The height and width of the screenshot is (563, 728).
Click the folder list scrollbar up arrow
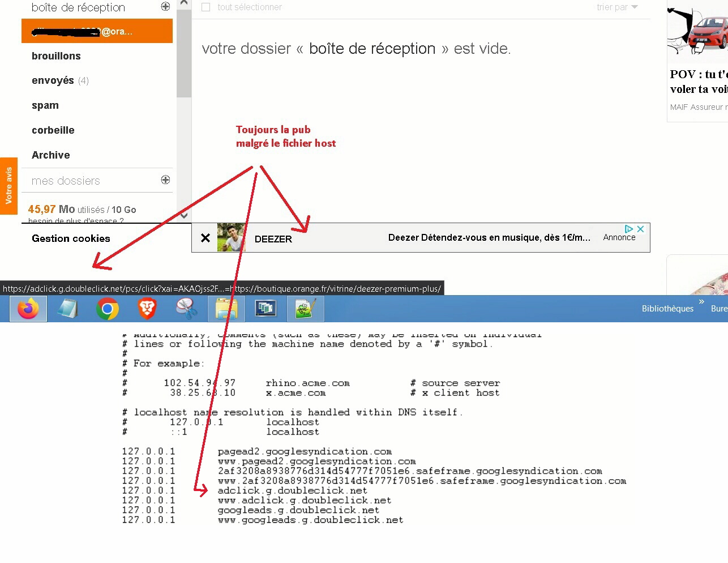pyautogui.click(x=183, y=3)
